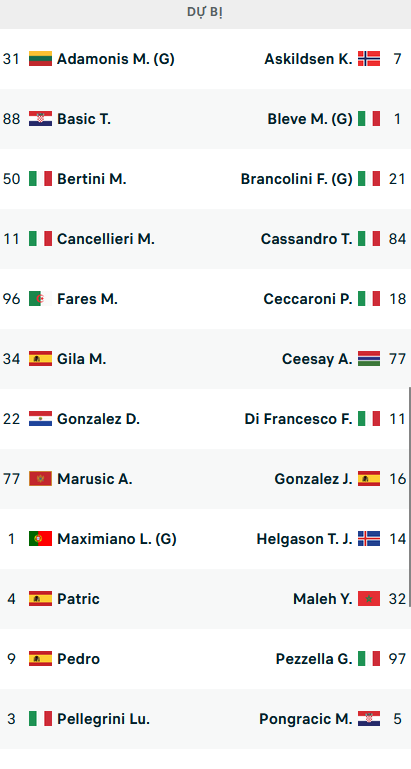
Task: Click Norway flag next to Askildsen K.
Action: tap(369, 59)
